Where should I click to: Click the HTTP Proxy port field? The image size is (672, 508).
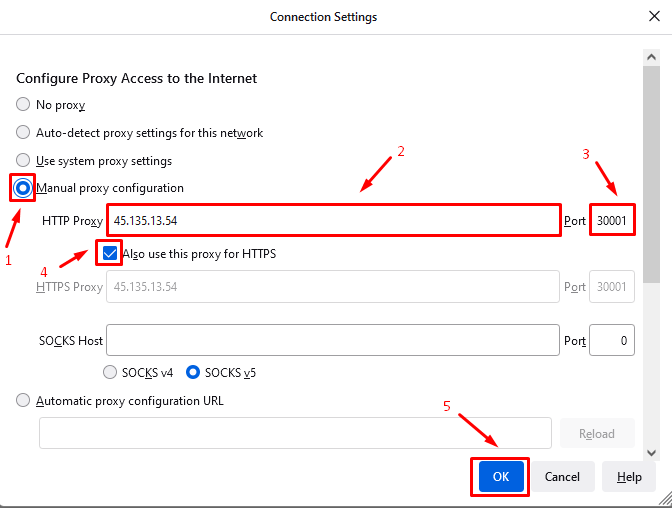tap(612, 220)
